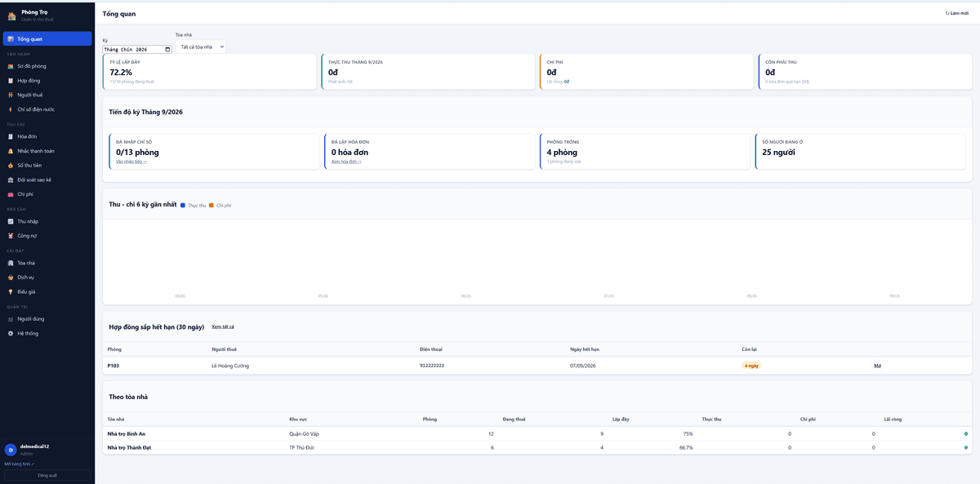980x484 pixels.
Task: Click the building icon for Tòa nhà
Action: click(x=11, y=263)
